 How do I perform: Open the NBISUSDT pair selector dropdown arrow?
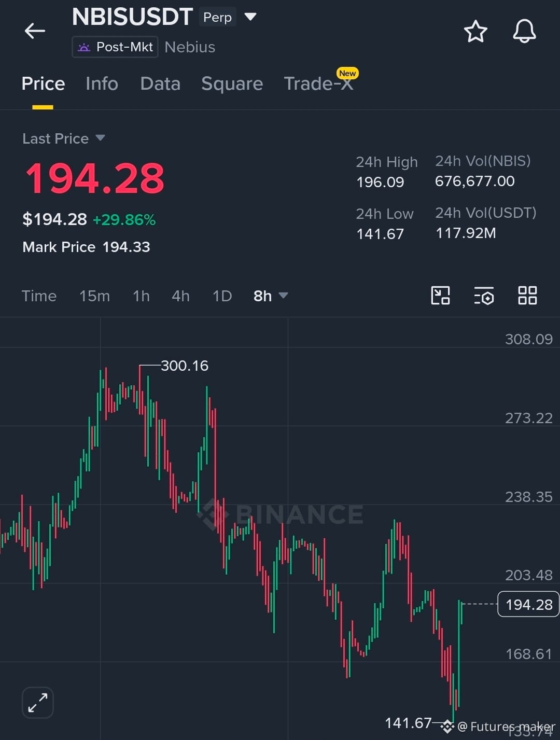(x=250, y=17)
